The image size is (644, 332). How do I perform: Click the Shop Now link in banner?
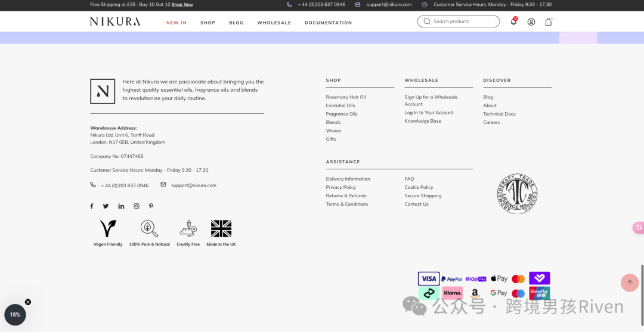tap(182, 5)
